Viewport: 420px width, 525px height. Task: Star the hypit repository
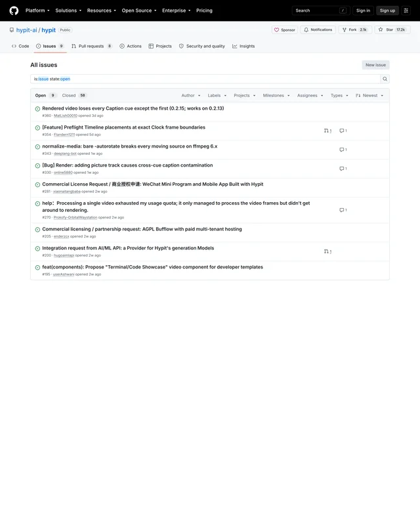(392, 30)
